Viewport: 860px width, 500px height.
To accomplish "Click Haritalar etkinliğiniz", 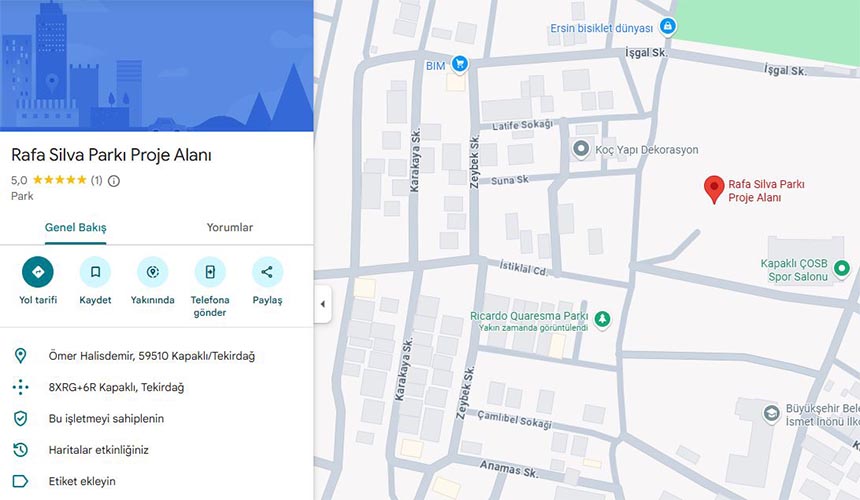I will pyautogui.click(x=99, y=450).
